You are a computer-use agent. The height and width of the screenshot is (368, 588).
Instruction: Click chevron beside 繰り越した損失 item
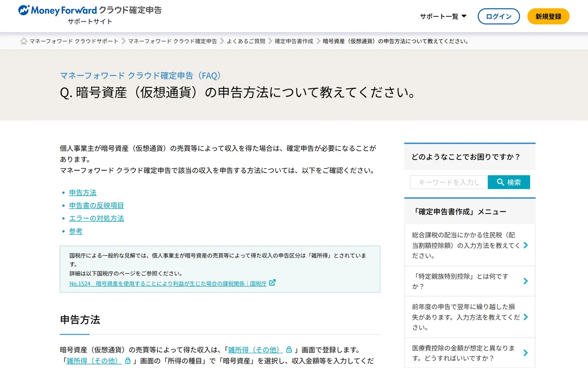(525, 317)
